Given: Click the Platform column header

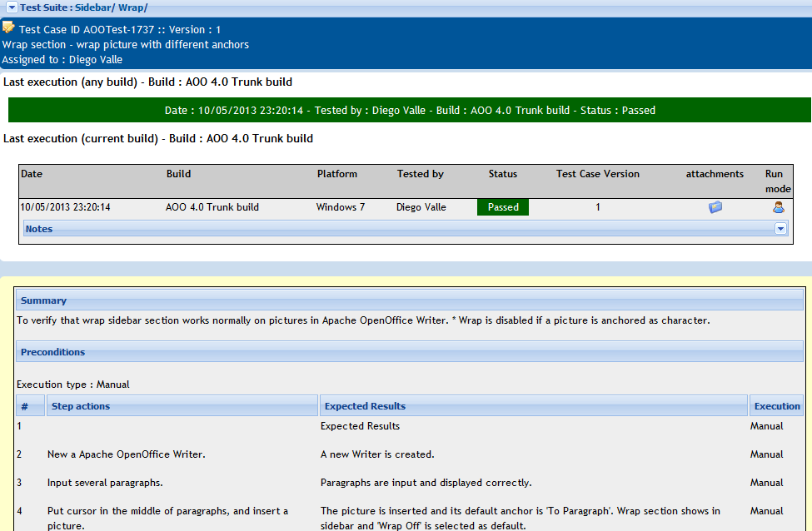Looking at the screenshot, I should pos(337,174).
